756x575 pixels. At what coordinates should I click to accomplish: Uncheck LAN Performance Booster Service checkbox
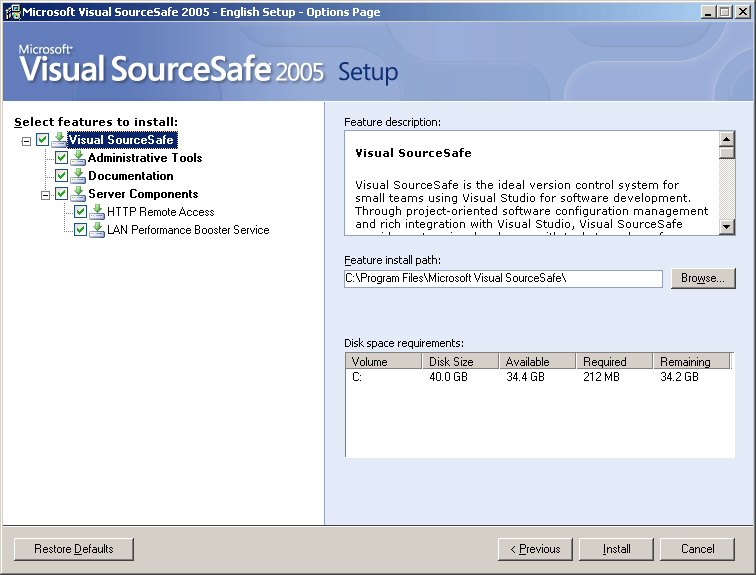(81, 230)
